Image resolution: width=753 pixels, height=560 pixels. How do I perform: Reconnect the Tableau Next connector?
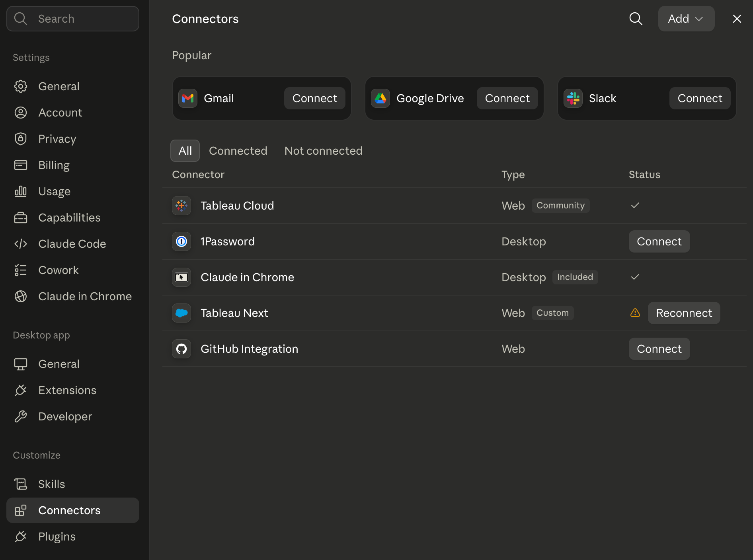[684, 313]
